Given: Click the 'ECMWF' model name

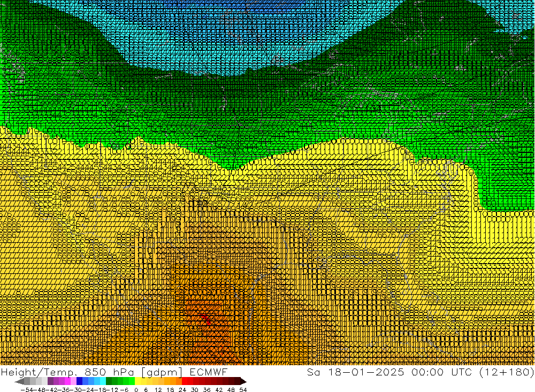Looking at the screenshot, I should (208, 372).
